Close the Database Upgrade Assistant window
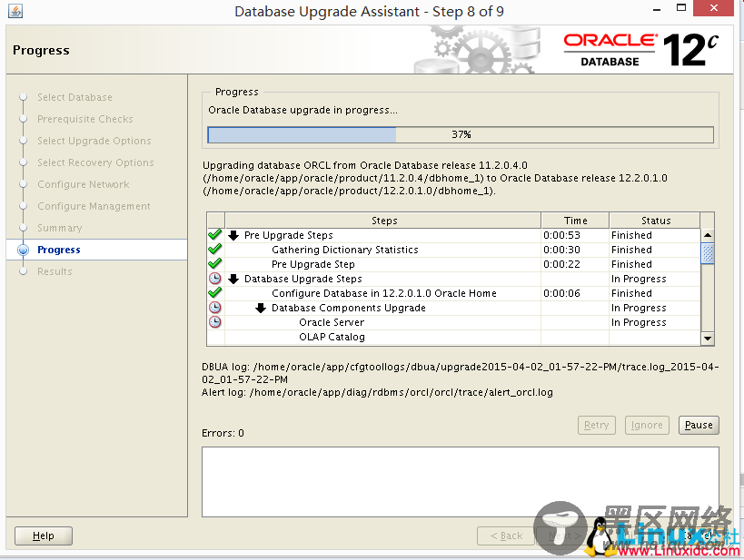Image resolution: width=744 pixels, height=560 pixels. click(x=714, y=8)
